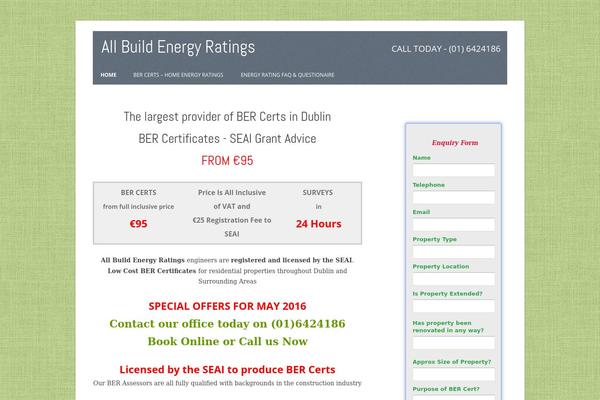Viewport: 600px width, 400px height.
Task: Open the HOME menu item
Action: pos(108,75)
